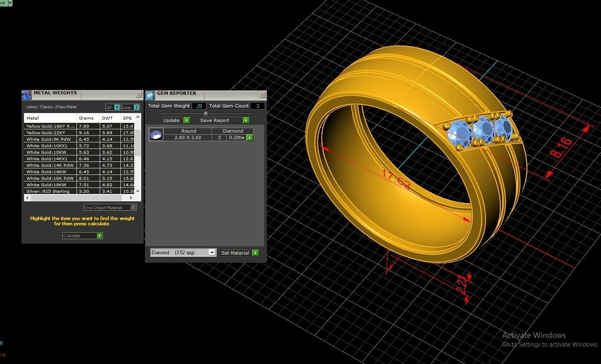Click the 0.20tw weight cell
The image size is (601, 364).
click(237, 137)
